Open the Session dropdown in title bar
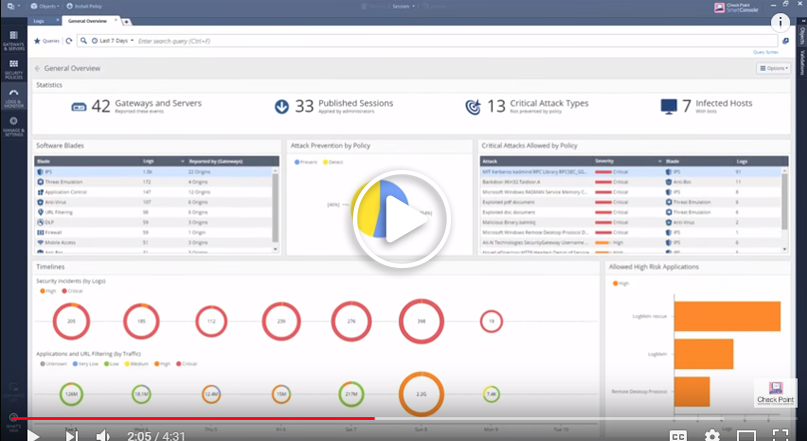 [404, 6]
